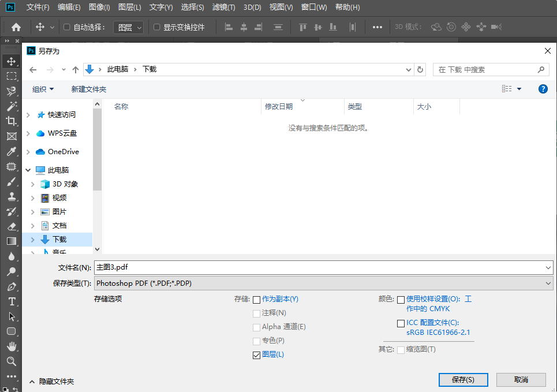
Task: Open the address bar history dropdown
Action: pos(409,70)
